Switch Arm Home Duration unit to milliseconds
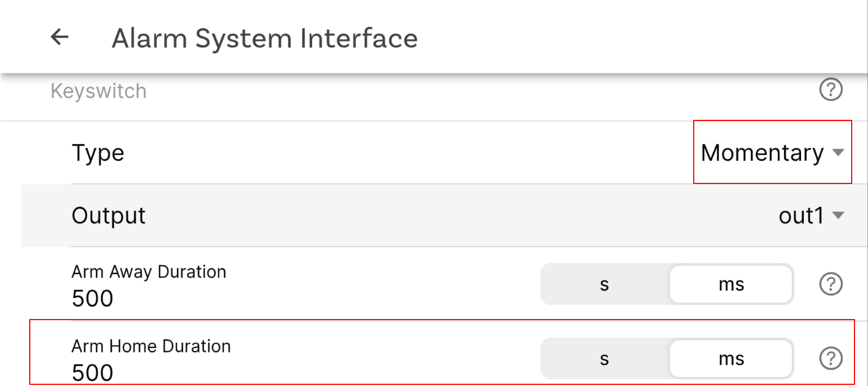868x386 pixels. tap(731, 358)
